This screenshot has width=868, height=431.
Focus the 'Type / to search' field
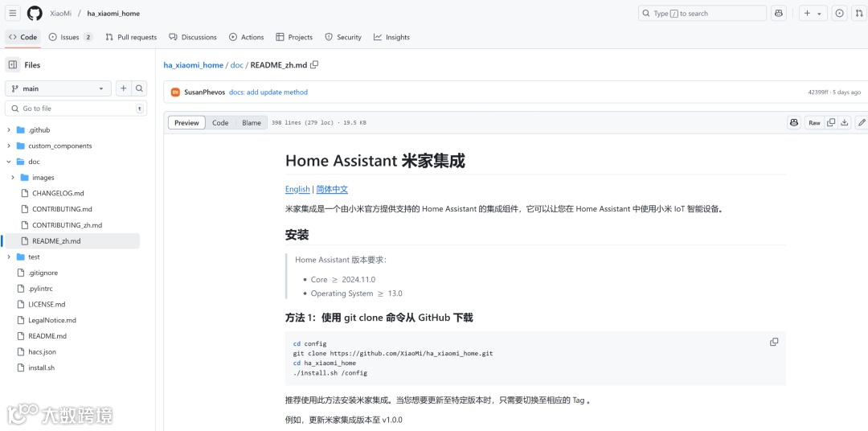(x=702, y=14)
